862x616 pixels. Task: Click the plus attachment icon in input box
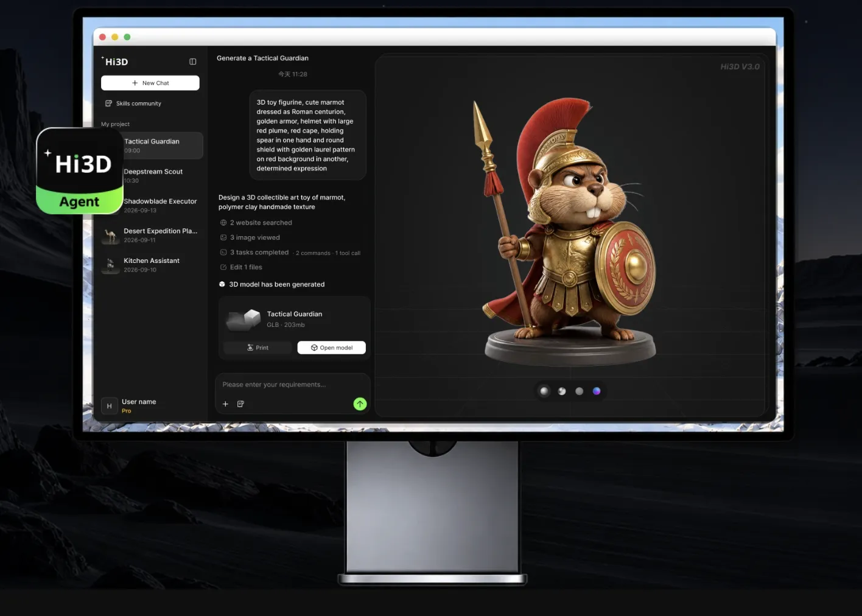[x=225, y=404]
